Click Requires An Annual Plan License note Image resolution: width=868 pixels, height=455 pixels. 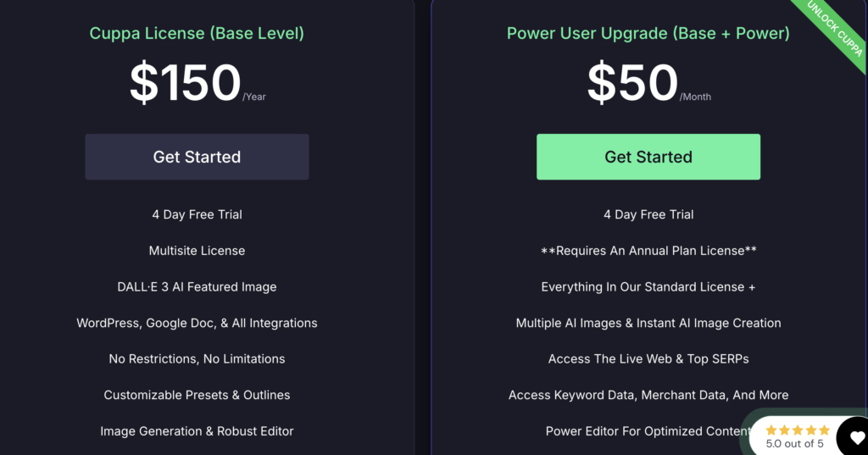click(648, 251)
